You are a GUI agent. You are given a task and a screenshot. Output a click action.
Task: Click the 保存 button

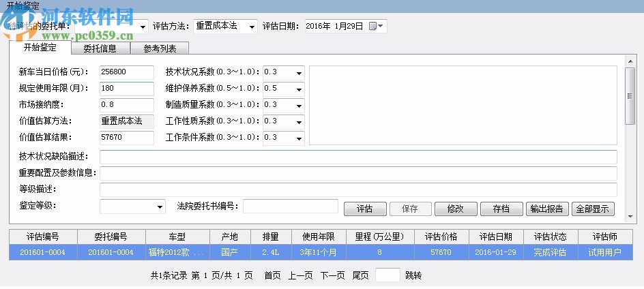(410, 209)
